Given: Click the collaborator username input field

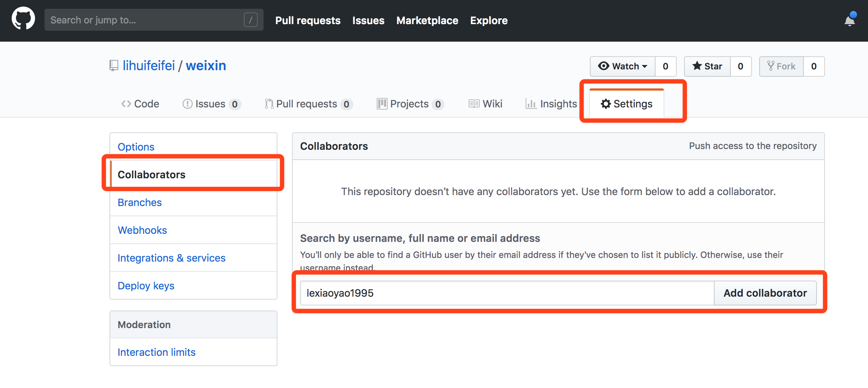Looking at the screenshot, I should [x=507, y=293].
